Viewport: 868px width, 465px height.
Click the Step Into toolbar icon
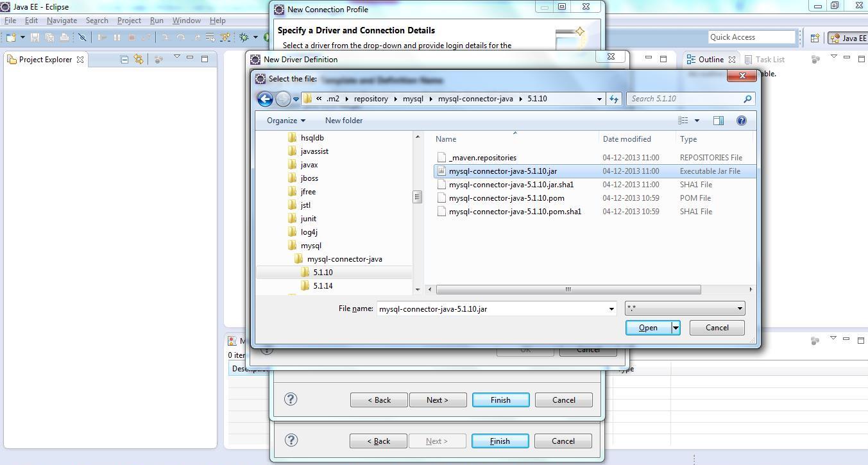point(166,37)
